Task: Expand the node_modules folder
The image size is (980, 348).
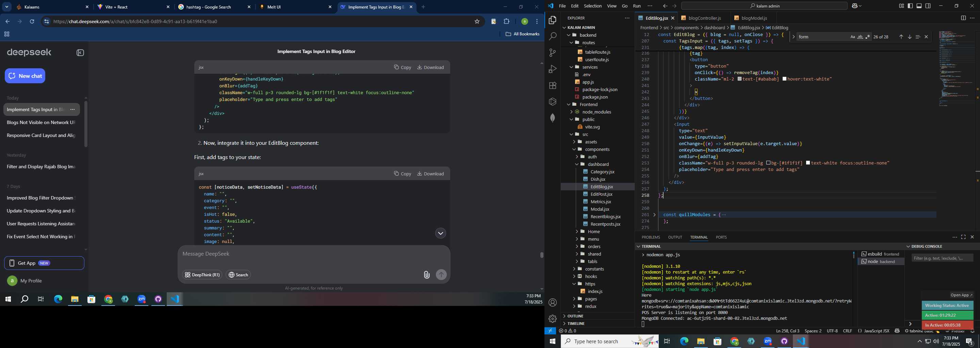Action: (571, 112)
